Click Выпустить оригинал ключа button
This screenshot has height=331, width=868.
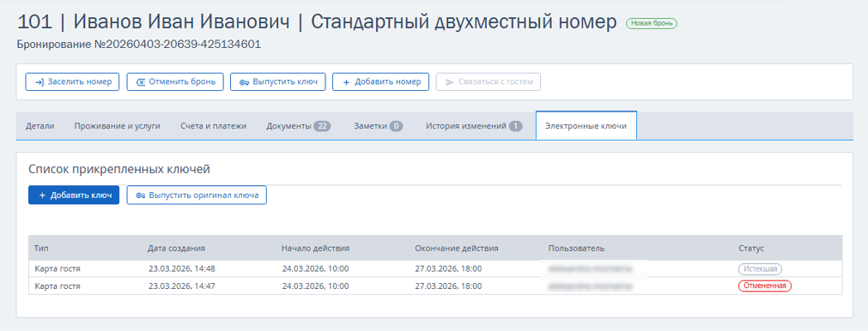tap(197, 195)
